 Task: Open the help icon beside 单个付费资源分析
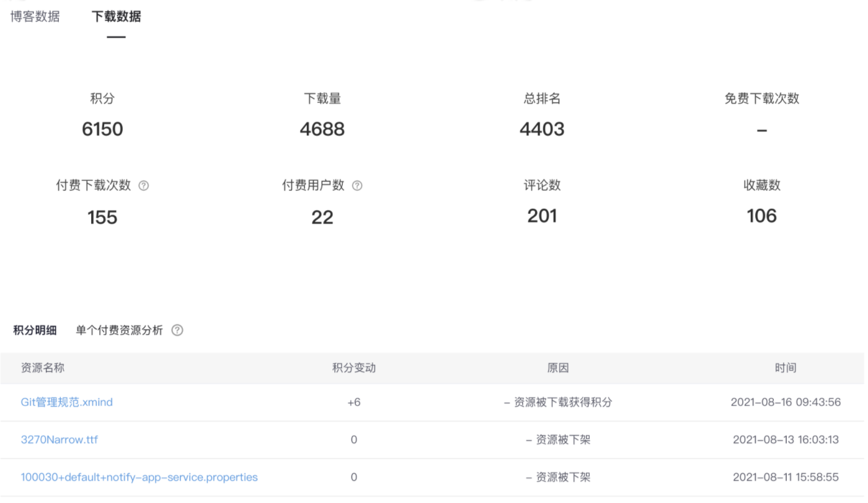pos(177,330)
